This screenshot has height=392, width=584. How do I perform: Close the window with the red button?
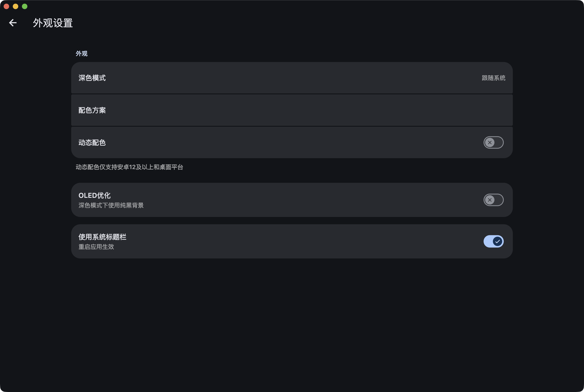click(x=7, y=6)
